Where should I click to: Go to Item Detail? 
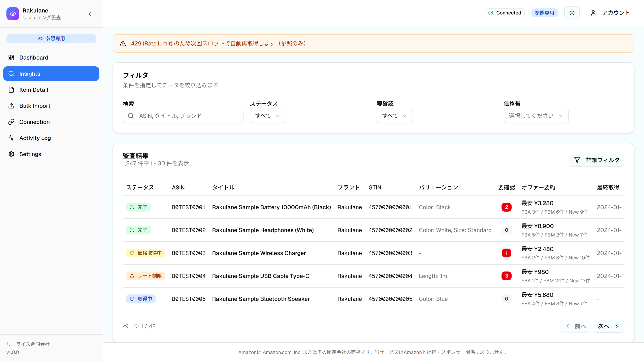tap(51, 90)
